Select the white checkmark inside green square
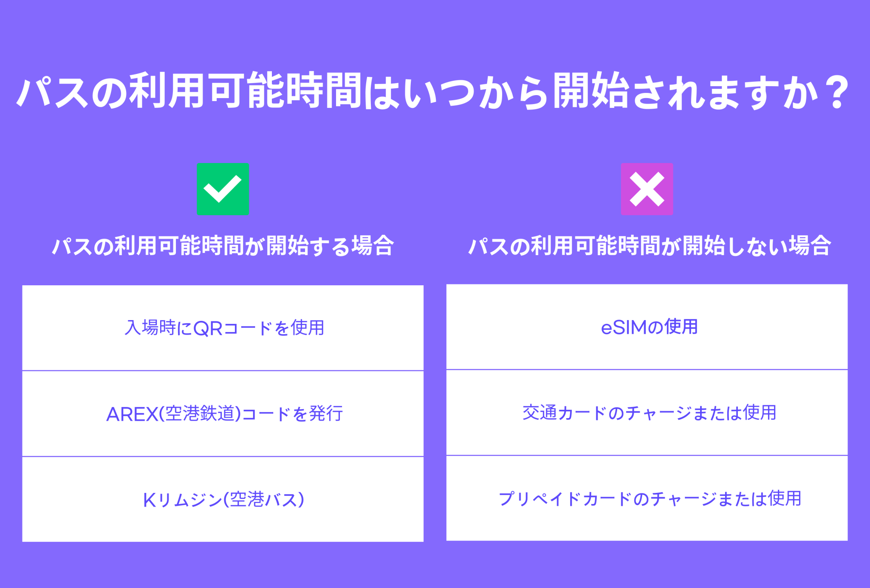This screenshot has height=588, width=870. pos(223,189)
